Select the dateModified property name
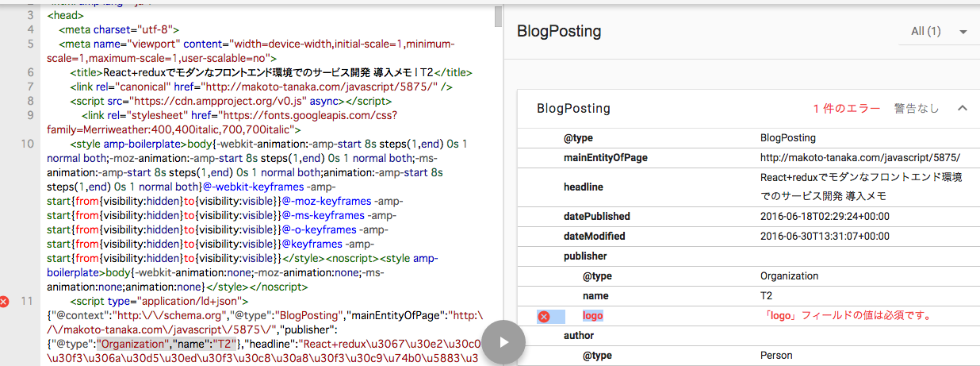The height and width of the screenshot is (366, 980). coord(595,236)
